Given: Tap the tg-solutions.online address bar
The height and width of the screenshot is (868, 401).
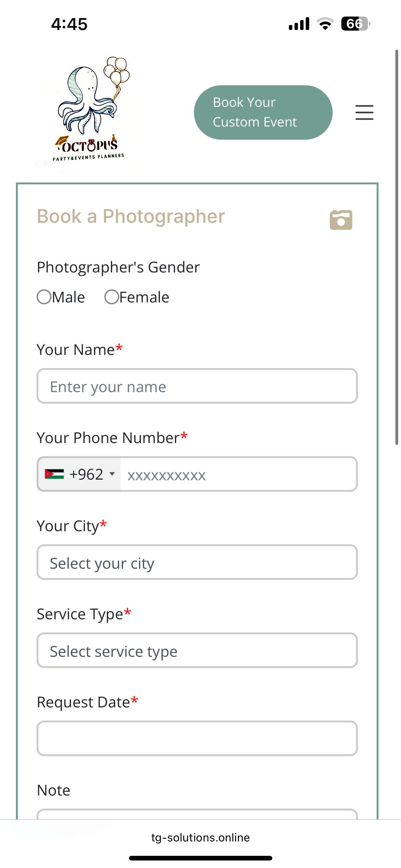Looking at the screenshot, I should pyautogui.click(x=200, y=837).
